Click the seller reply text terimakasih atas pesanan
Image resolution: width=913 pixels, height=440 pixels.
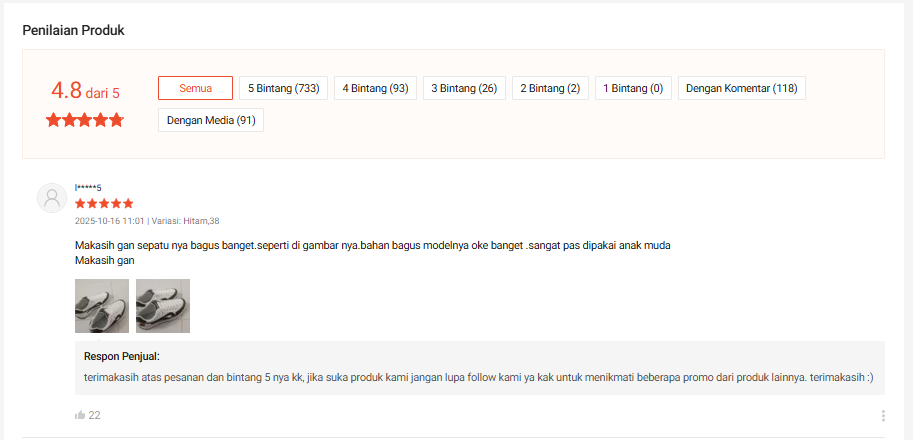point(479,377)
